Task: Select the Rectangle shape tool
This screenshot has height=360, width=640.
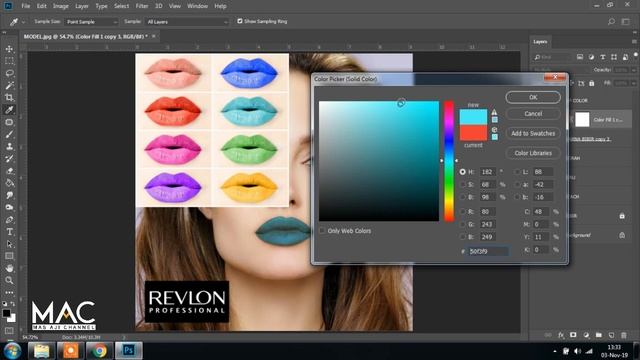Action: click(9, 256)
